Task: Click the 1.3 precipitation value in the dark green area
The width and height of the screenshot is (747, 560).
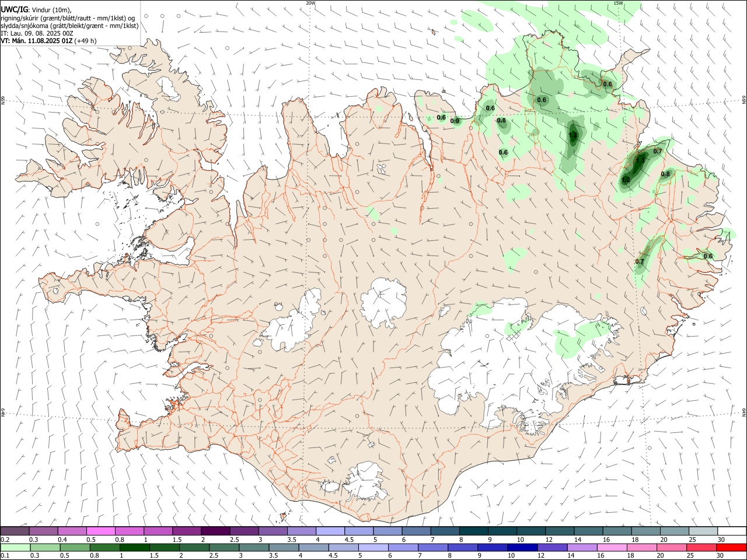Action: point(640,160)
